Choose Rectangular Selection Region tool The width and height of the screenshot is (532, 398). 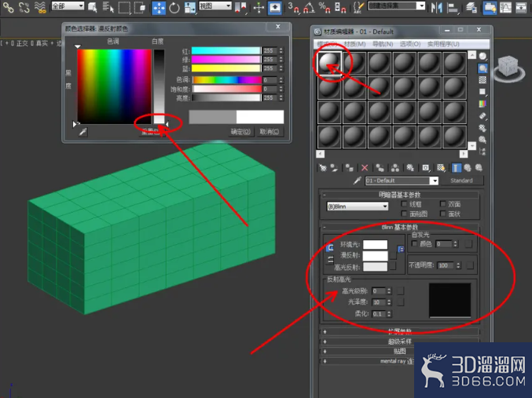(x=124, y=8)
